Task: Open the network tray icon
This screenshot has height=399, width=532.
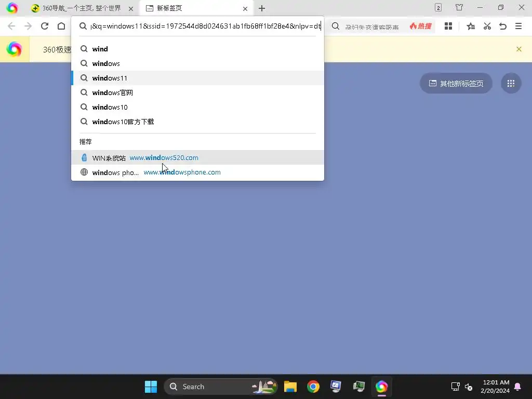Action: click(455, 387)
